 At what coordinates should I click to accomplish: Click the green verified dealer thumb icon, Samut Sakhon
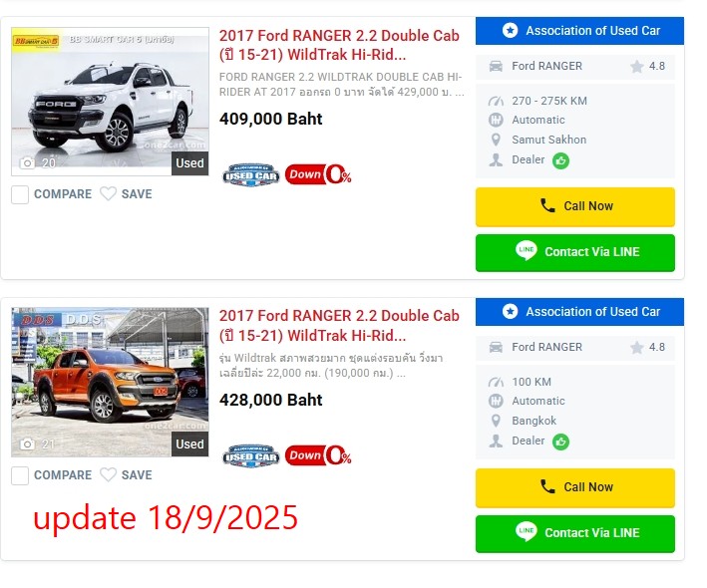click(560, 160)
